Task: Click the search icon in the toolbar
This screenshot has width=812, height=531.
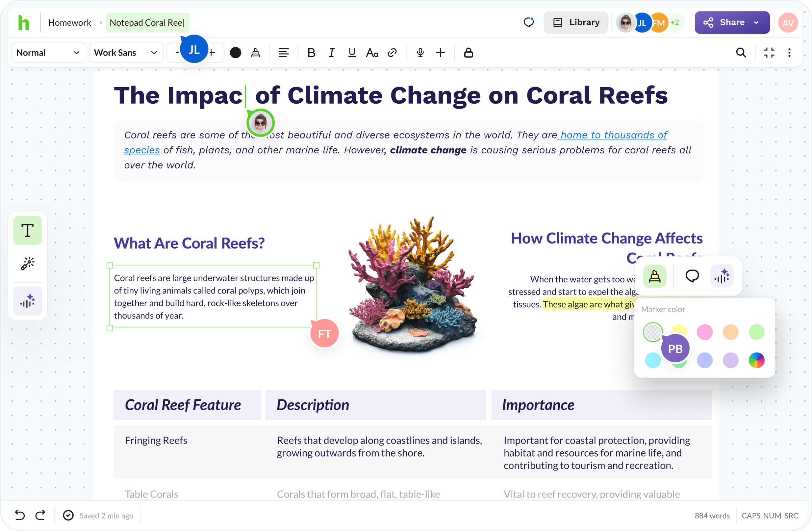Action: click(740, 53)
